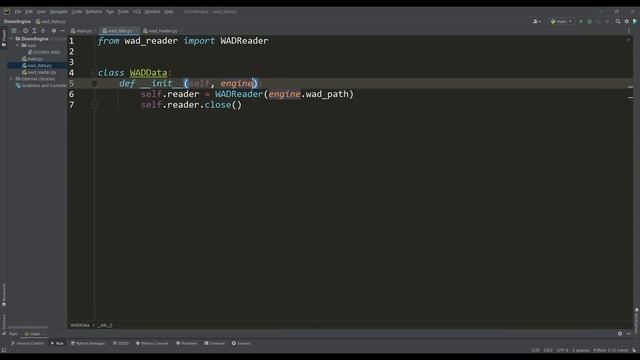
Task: Open the File menu
Action: 18,12
